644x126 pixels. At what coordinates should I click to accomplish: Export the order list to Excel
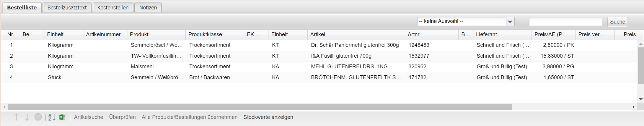click(62, 117)
